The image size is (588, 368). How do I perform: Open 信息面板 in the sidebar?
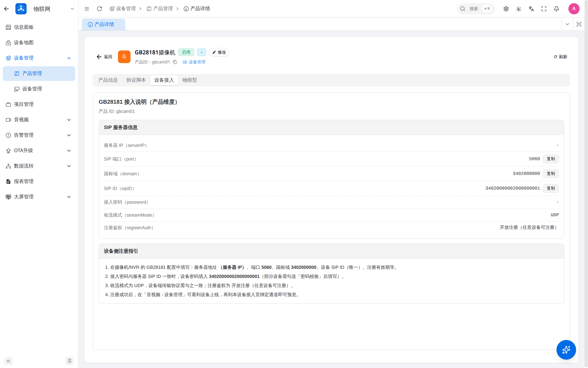point(39,27)
